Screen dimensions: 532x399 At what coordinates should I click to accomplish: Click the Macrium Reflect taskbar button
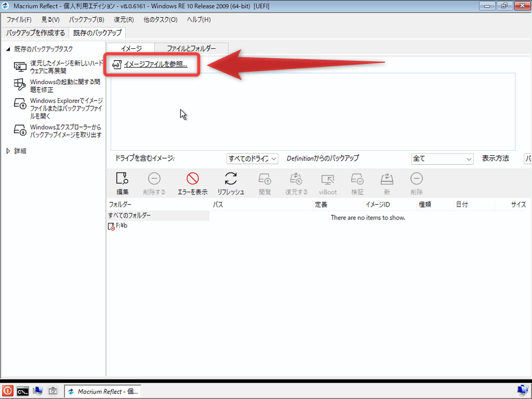pyautogui.click(x=103, y=391)
